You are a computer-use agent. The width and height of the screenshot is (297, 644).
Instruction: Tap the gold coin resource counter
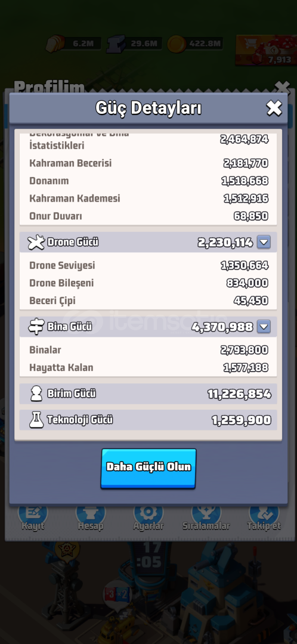195,44
